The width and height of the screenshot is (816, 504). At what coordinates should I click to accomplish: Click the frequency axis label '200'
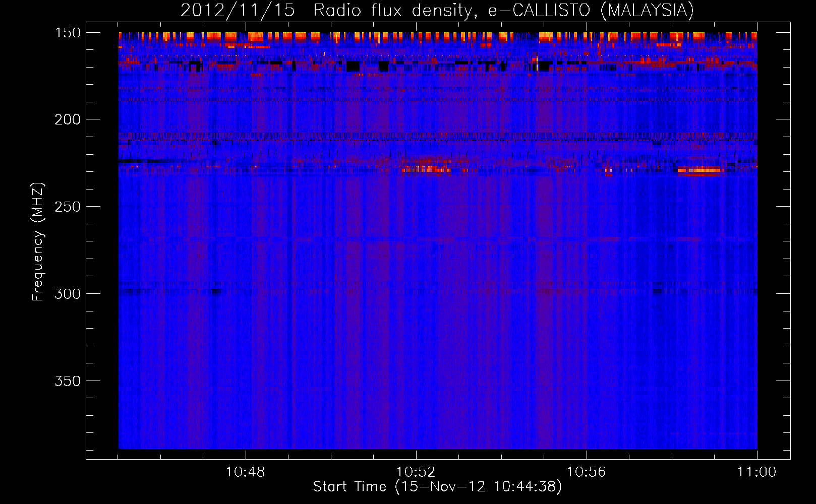point(68,119)
